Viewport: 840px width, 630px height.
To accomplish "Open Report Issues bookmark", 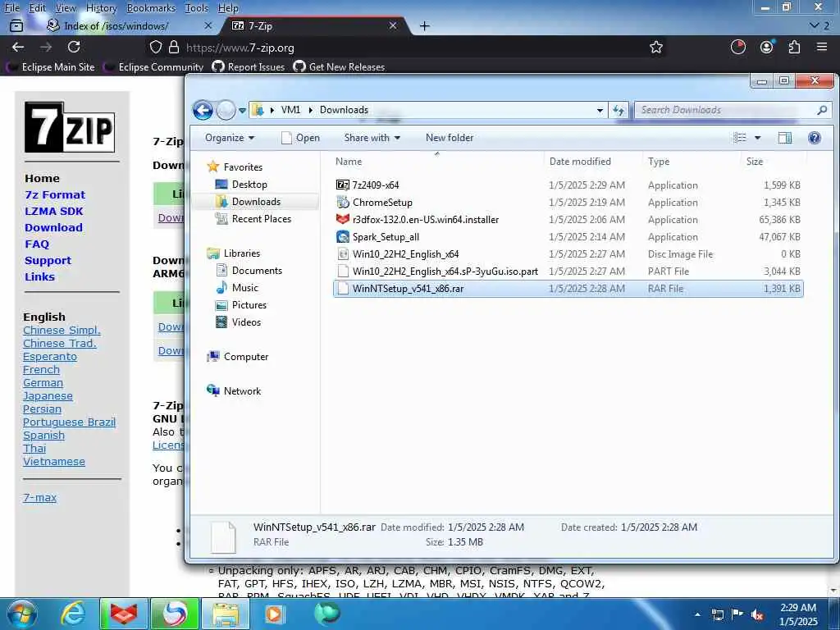I will [248, 67].
